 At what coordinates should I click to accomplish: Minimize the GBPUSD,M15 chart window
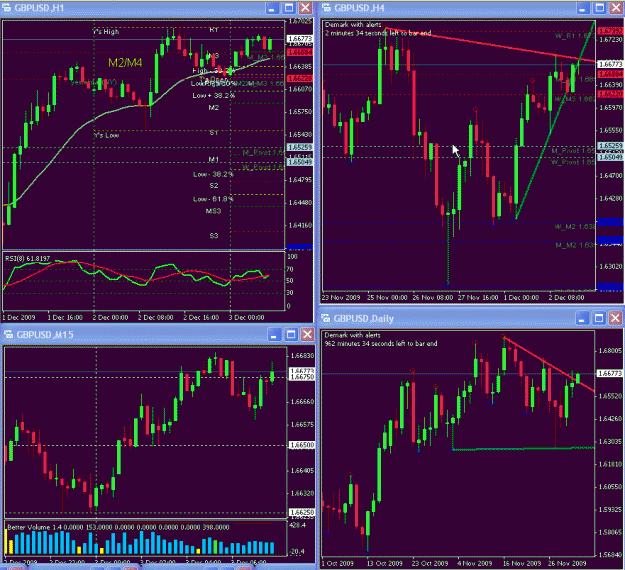[x=274, y=335]
